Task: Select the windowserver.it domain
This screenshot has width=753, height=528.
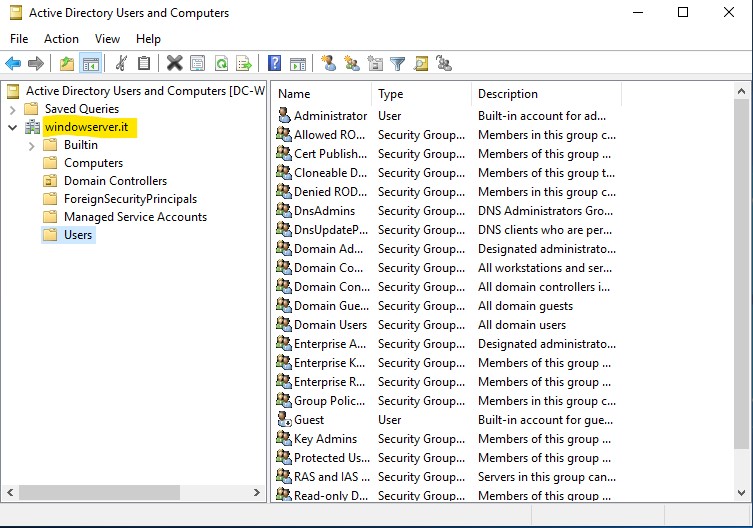Action: pos(86,127)
